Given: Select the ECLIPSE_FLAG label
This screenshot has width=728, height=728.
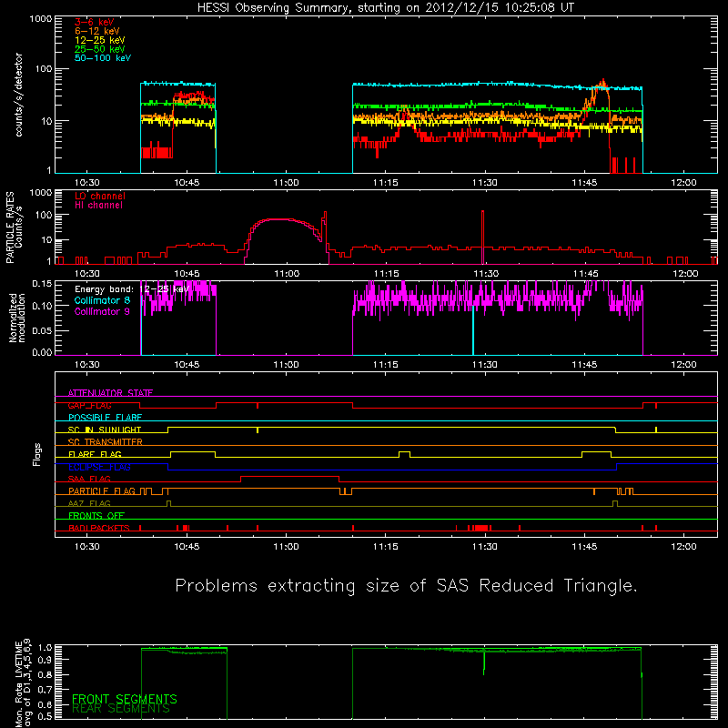Looking at the screenshot, I should point(99,467).
